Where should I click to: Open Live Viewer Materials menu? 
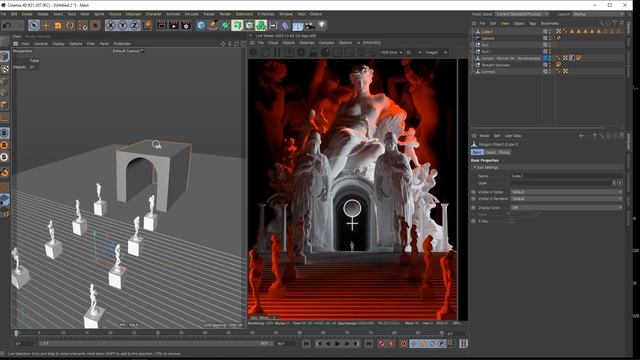pyautogui.click(x=307, y=42)
